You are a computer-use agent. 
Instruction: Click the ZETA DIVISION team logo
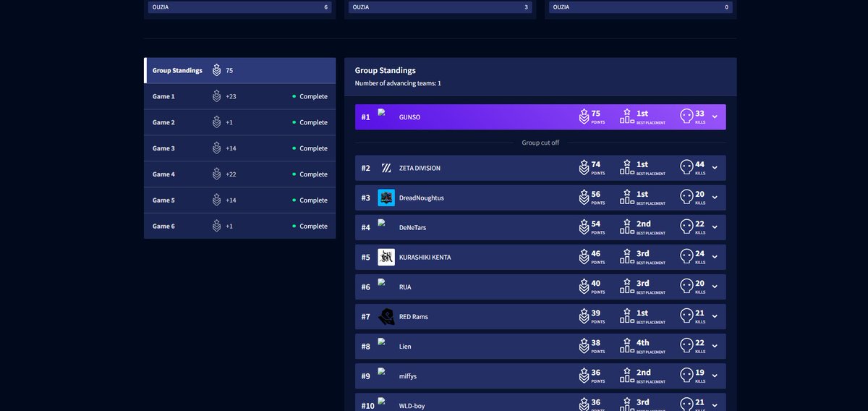click(x=386, y=168)
